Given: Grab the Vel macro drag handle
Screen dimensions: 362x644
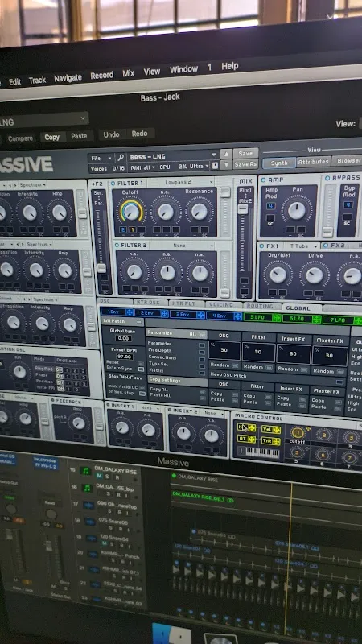Looking at the screenshot, I should 276,430.
